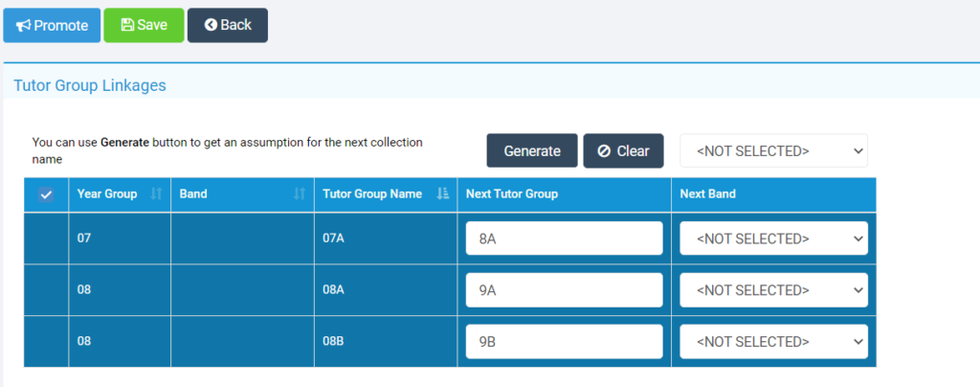
Task: Toggle the select-all header checkbox
Action: [46, 195]
